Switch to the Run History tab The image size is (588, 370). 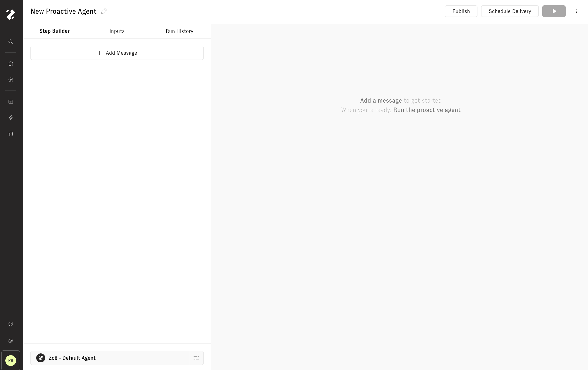tap(179, 31)
